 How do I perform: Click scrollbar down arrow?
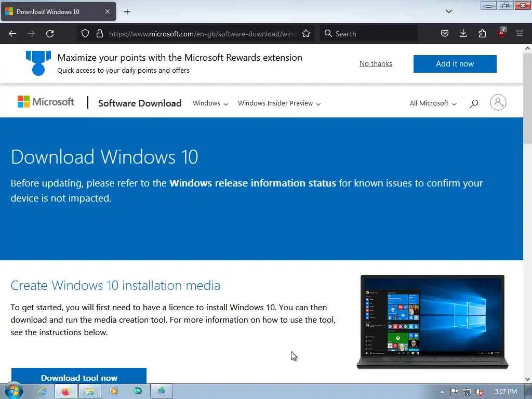[x=527, y=379]
